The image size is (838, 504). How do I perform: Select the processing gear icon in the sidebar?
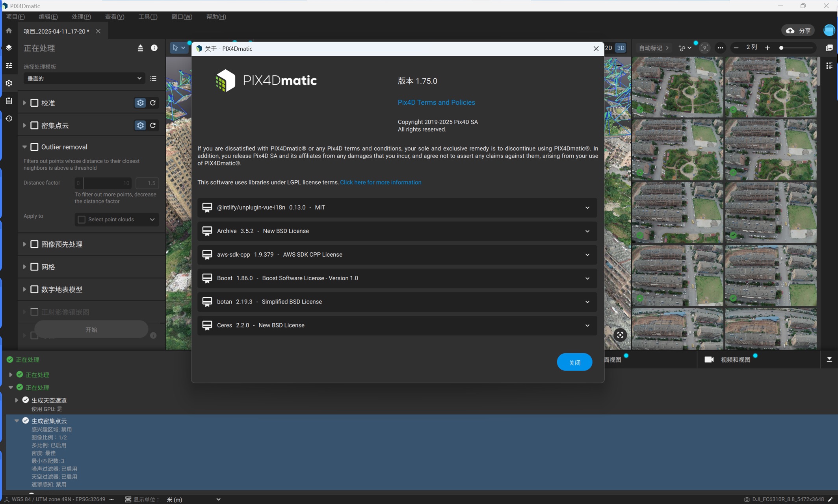click(x=9, y=83)
